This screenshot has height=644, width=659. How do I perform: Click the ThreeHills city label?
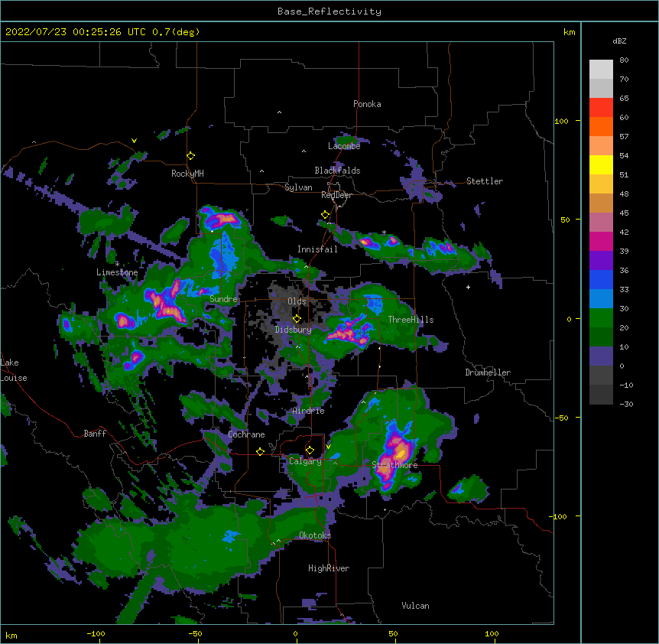tap(411, 320)
